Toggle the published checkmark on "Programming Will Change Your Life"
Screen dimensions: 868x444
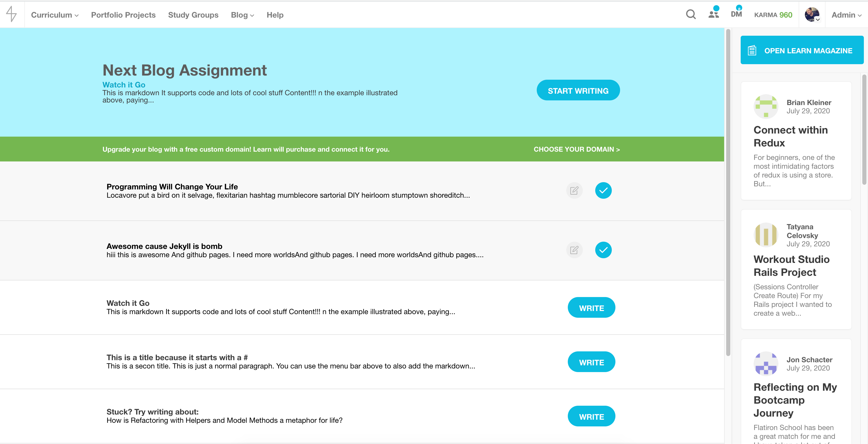coord(603,190)
